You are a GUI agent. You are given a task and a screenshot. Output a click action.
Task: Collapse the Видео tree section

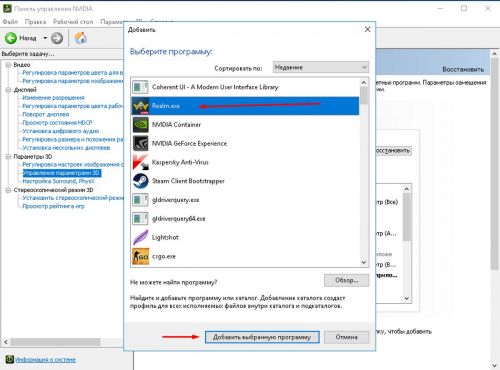point(8,65)
